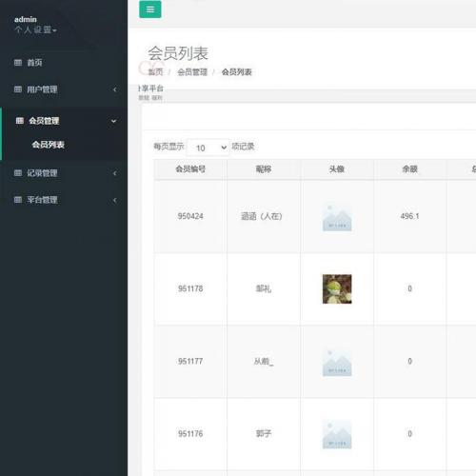This screenshot has width=476, height=476.
Task: Click the 会员管理 breadcrumb link
Action: point(192,72)
